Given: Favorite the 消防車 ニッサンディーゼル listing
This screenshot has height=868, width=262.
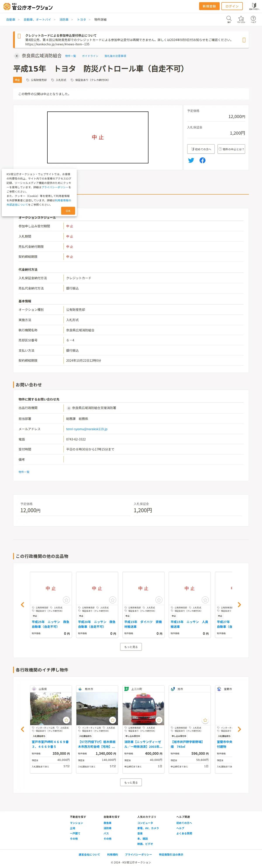Looking at the screenshot, I should point(159,720).
